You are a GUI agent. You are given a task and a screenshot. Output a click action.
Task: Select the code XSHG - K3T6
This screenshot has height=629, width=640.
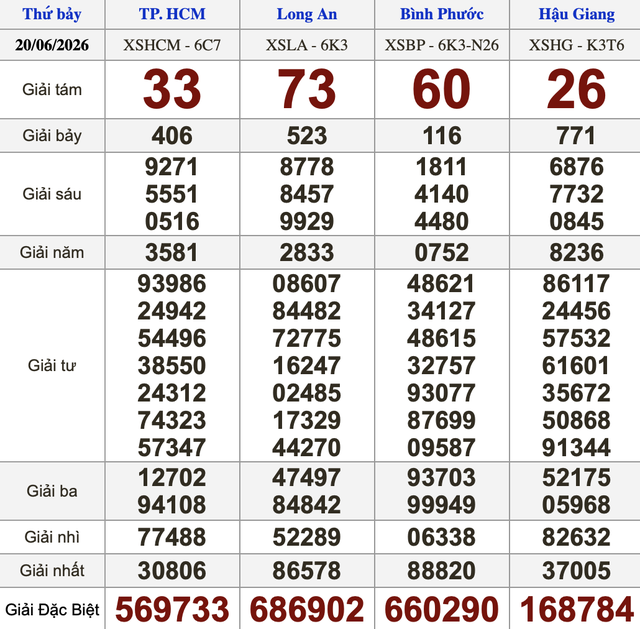pos(576,45)
